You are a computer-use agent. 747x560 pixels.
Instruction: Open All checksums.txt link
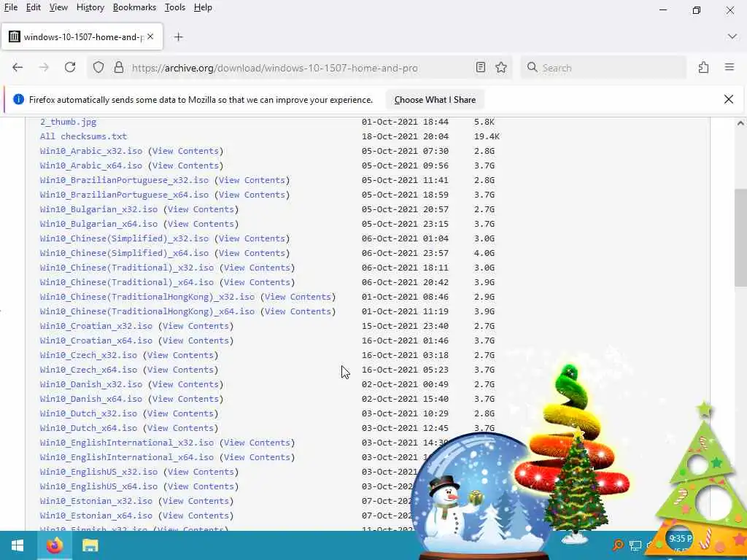83,136
